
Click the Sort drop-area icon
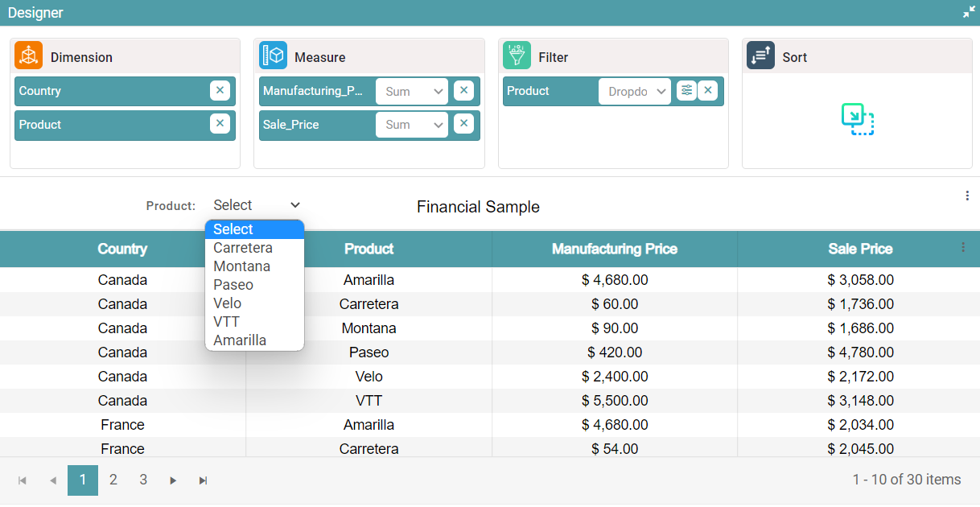857,119
